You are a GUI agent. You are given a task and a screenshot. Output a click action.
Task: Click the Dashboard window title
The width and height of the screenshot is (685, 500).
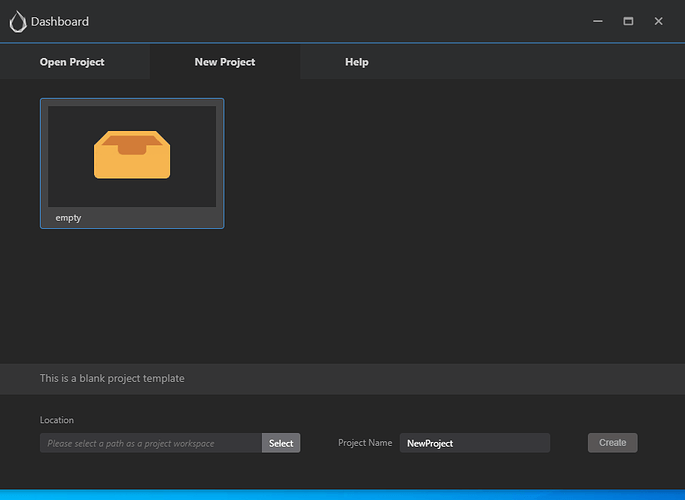tap(60, 21)
